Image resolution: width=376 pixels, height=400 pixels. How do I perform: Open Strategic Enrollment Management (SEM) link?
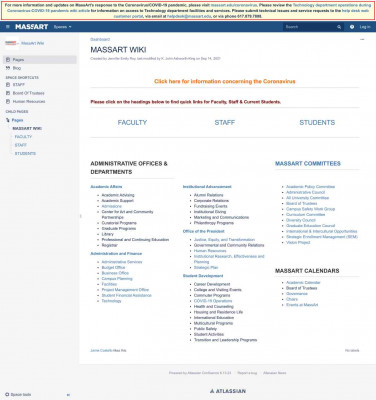[322, 237]
